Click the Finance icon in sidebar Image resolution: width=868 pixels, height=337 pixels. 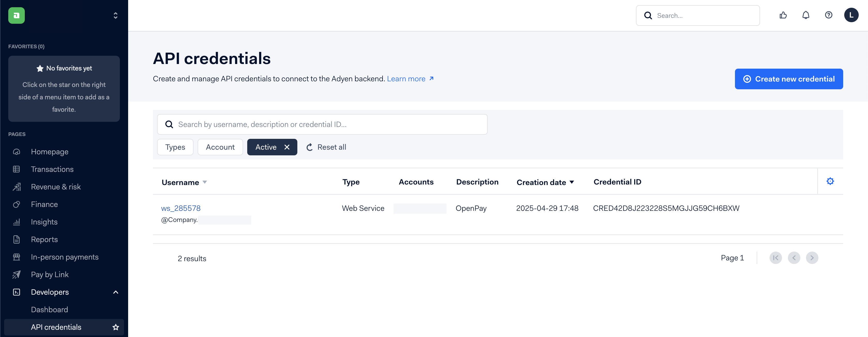coord(17,204)
